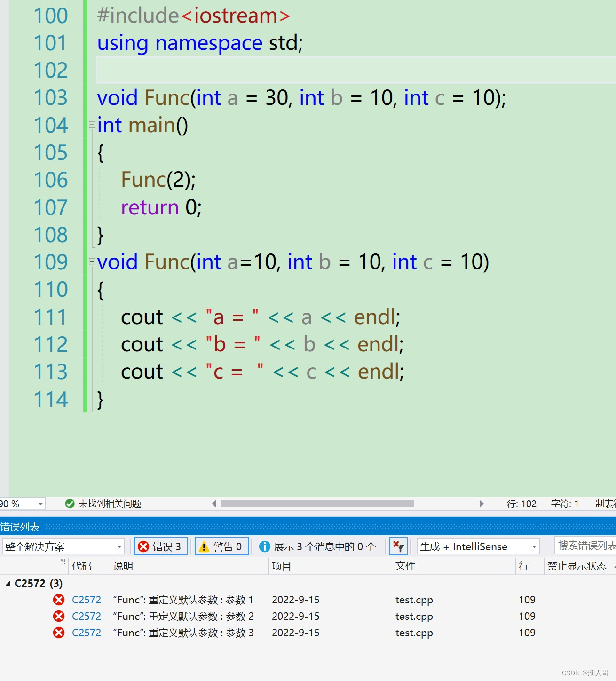Toggle the 警告 0 warning filter

[x=221, y=546]
